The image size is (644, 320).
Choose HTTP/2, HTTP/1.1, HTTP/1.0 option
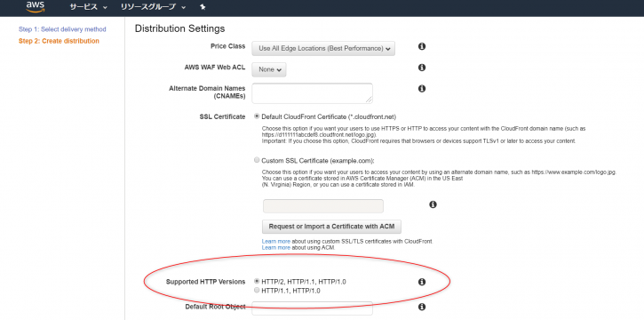(257, 282)
